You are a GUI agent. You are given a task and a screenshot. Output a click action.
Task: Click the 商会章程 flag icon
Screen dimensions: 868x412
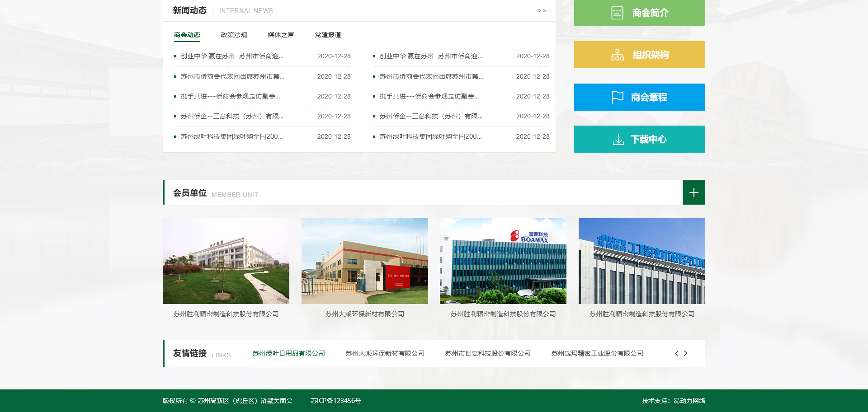[x=617, y=97]
